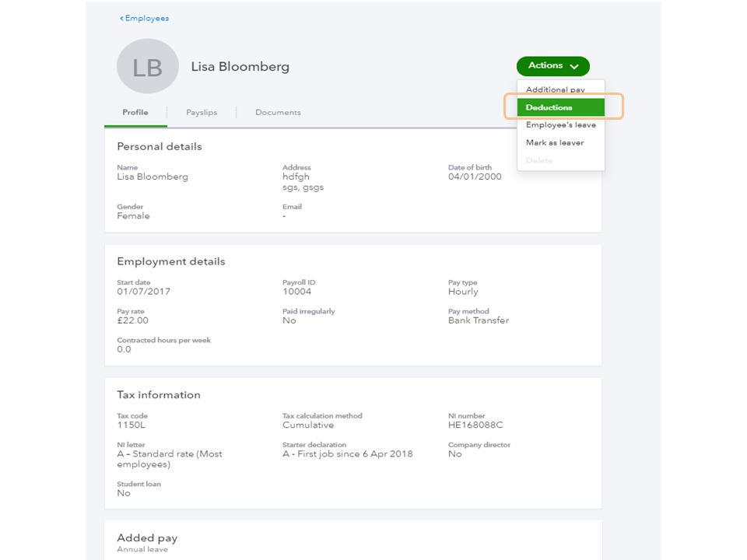Viewport: 747px width, 560px height.
Task: Click the Added pay section heading
Action: 147,538
